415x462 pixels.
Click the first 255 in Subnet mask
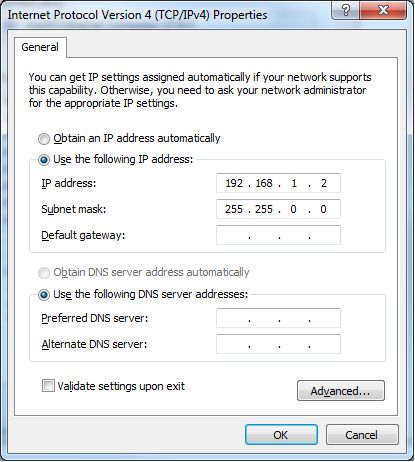pos(234,209)
